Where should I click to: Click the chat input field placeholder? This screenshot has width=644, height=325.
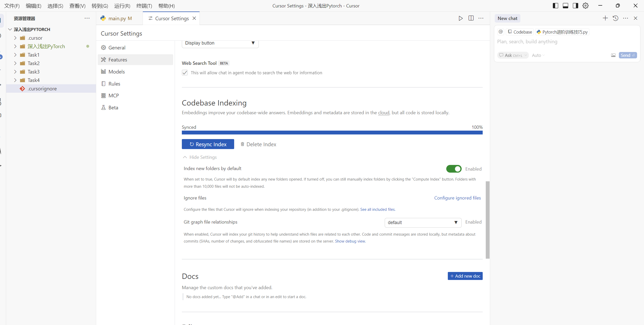click(x=527, y=42)
